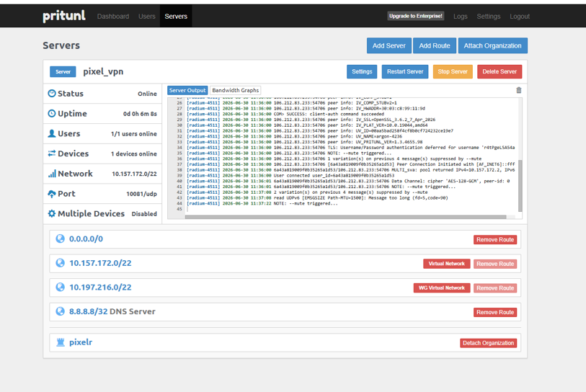
Task: Click log line 28 client-auth succeeded
Action: click(285, 114)
